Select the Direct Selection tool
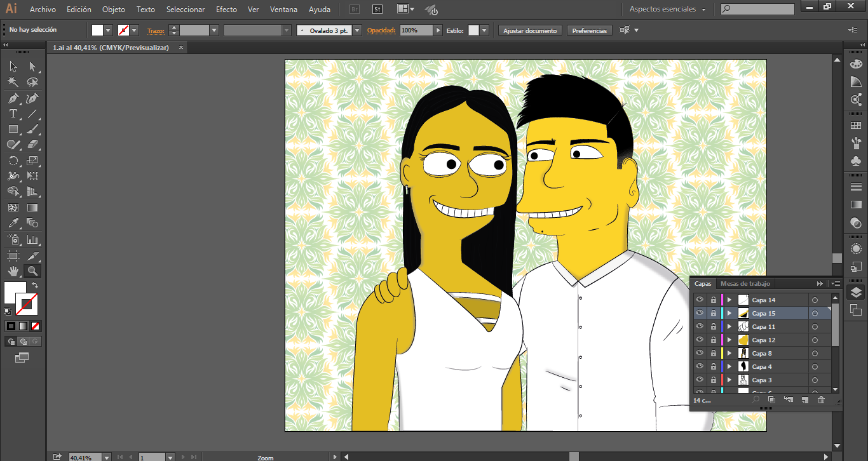 pos(32,67)
